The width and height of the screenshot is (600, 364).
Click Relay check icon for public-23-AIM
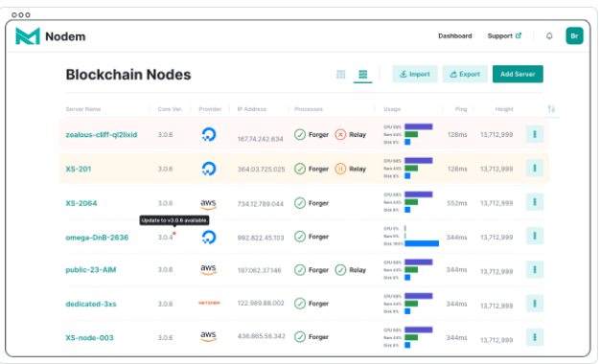click(340, 270)
